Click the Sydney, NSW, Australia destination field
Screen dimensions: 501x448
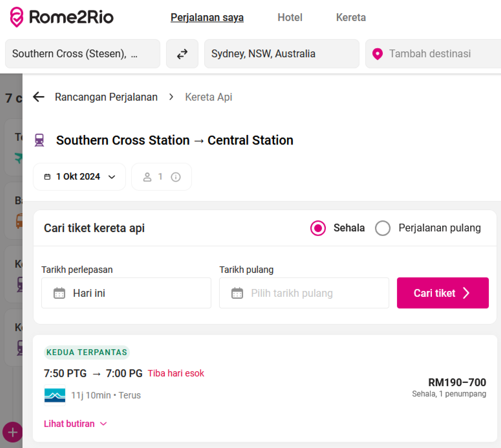tap(281, 54)
